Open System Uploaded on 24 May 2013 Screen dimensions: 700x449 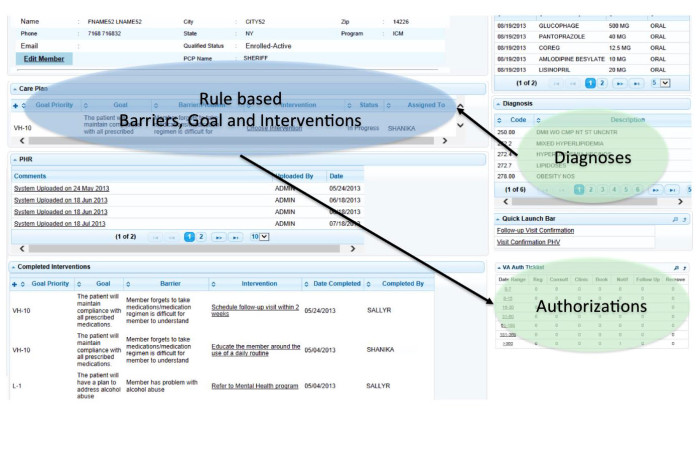(x=62, y=188)
